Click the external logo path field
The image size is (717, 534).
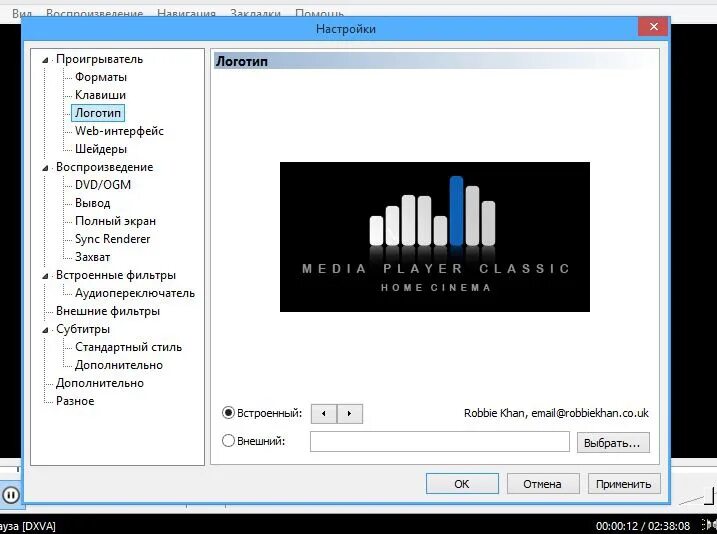tap(439, 442)
